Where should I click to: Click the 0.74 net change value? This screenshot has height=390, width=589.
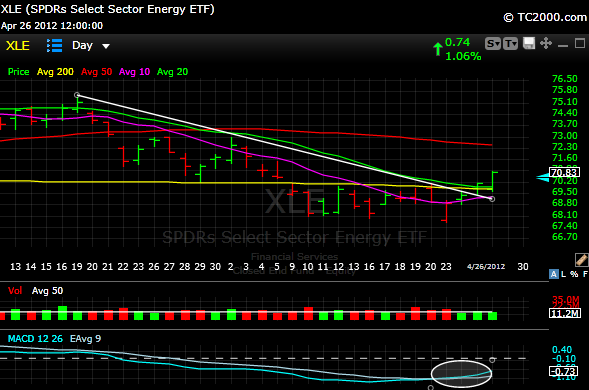(458, 42)
